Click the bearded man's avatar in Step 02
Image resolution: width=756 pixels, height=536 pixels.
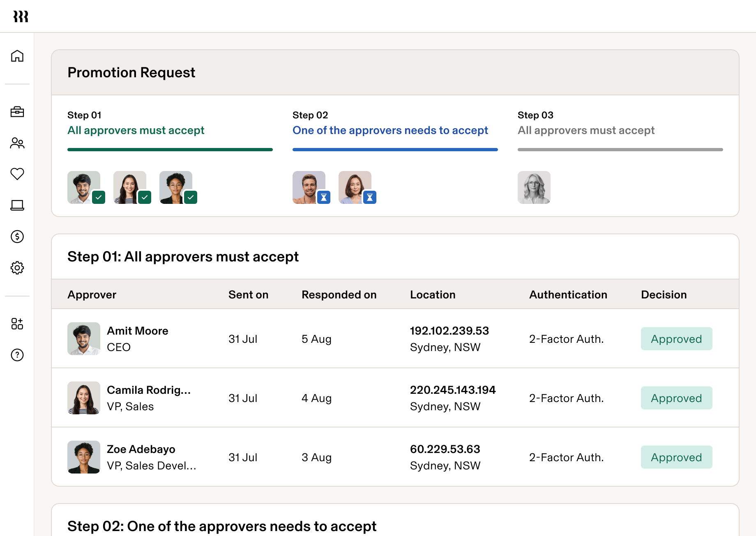pos(309,187)
